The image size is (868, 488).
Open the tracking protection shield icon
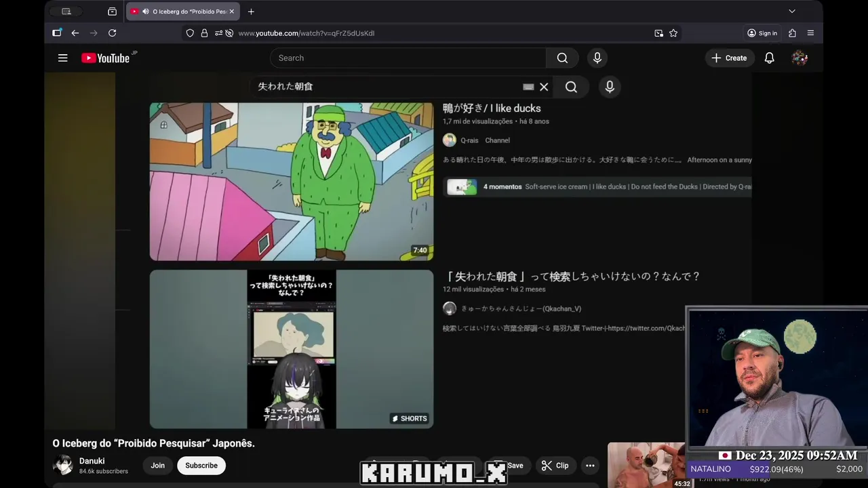[190, 33]
